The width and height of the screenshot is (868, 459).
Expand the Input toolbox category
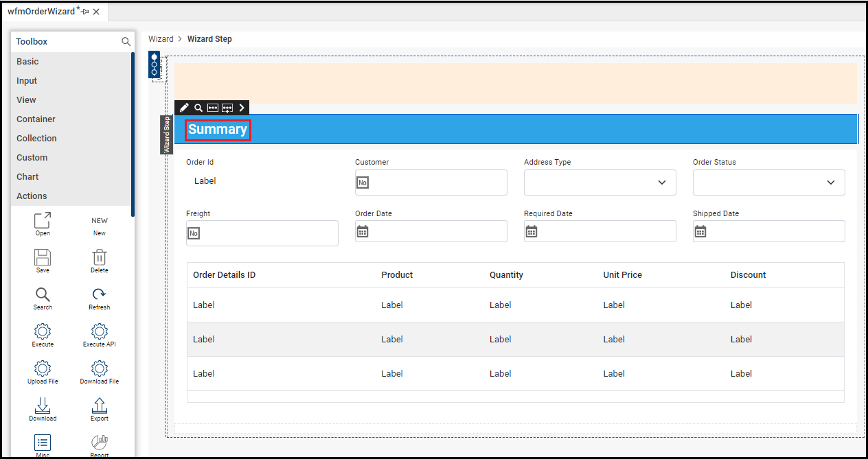71,81
